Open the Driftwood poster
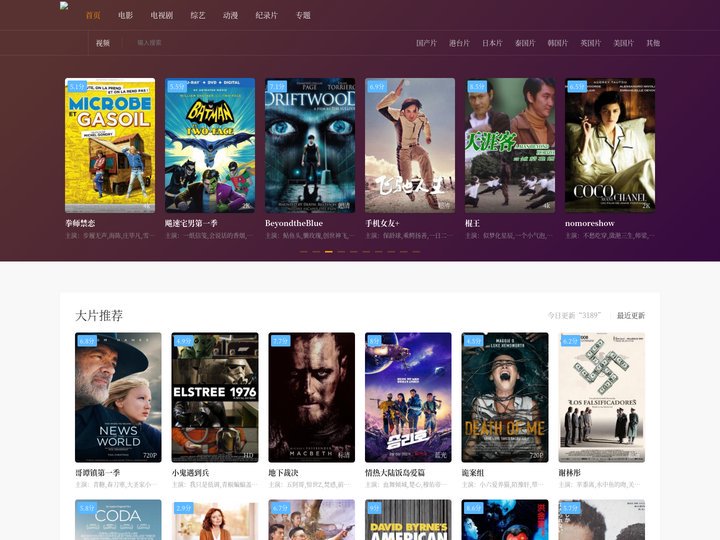 pyautogui.click(x=310, y=145)
